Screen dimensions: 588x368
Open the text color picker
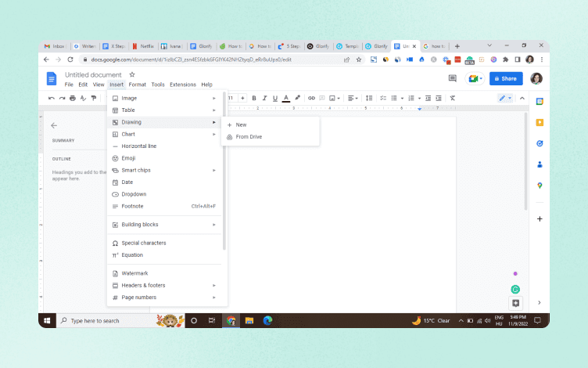click(x=285, y=99)
